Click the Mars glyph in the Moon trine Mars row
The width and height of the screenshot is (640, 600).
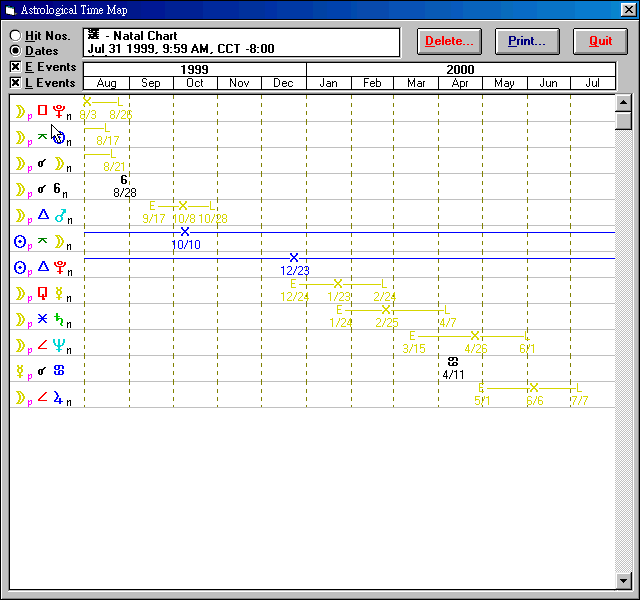click(x=60, y=215)
